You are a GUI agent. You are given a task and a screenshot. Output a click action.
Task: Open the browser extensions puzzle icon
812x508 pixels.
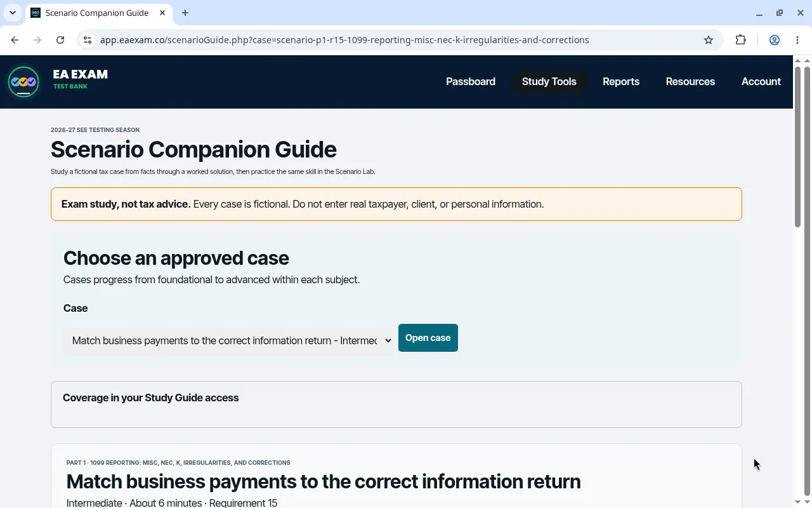pos(740,40)
